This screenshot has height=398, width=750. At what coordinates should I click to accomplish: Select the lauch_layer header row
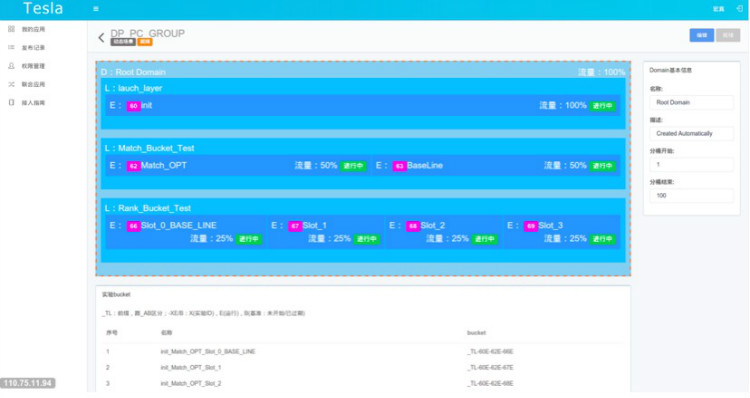click(363, 88)
